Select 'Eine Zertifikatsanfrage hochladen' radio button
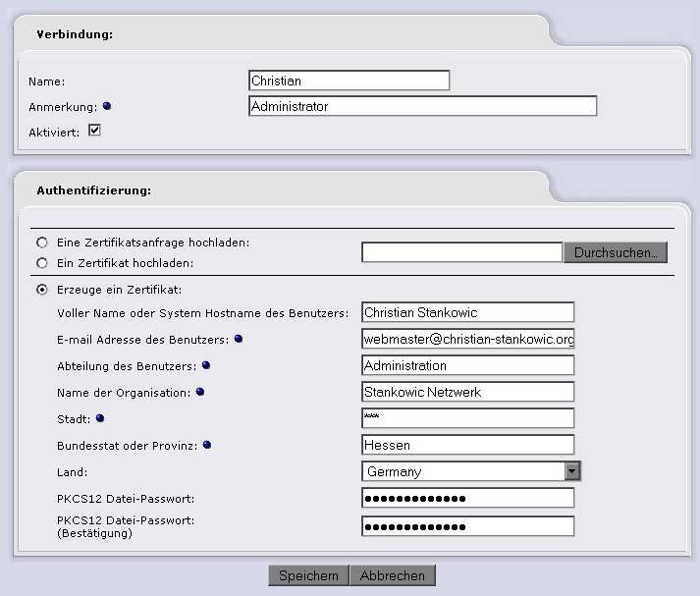This screenshot has height=596, width=700. pos(41,243)
